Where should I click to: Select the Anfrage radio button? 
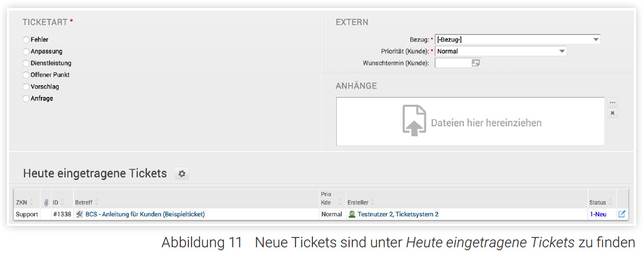point(26,99)
